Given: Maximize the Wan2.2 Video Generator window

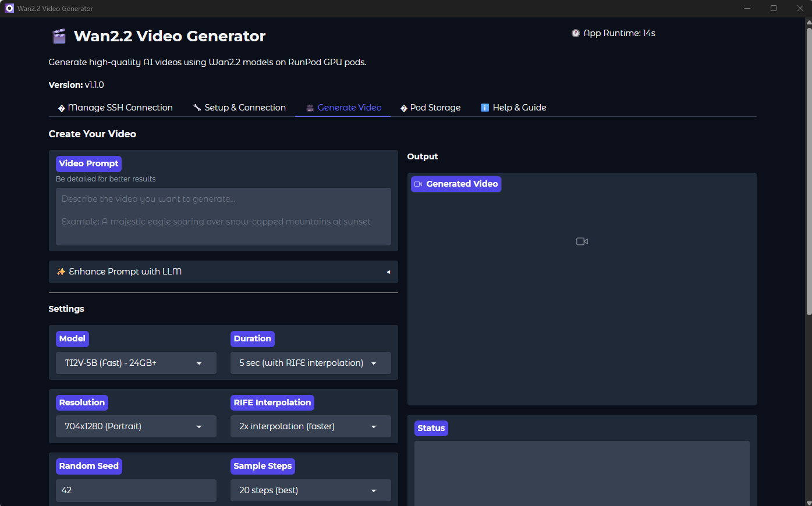Looking at the screenshot, I should click(x=774, y=8).
